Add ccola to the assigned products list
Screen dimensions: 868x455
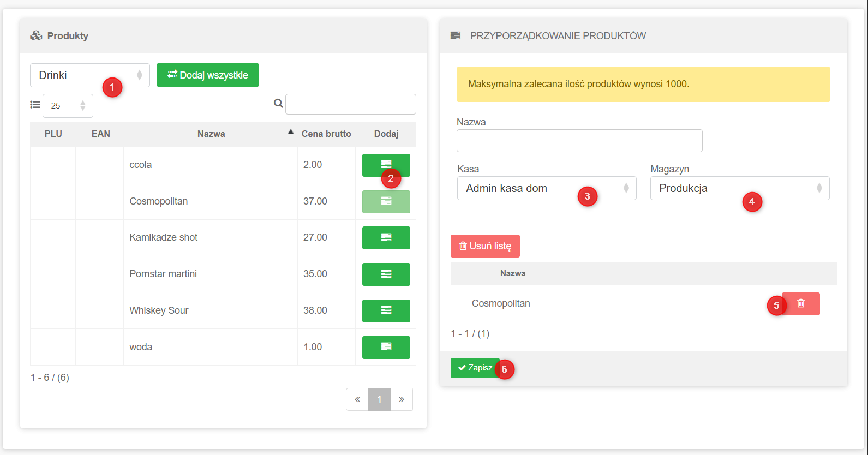click(x=385, y=164)
